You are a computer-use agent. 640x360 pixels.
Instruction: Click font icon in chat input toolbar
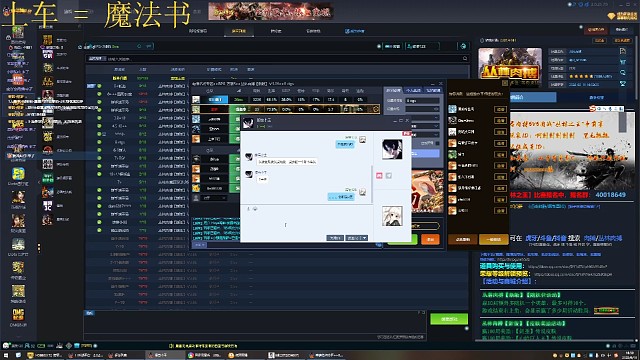248,209
